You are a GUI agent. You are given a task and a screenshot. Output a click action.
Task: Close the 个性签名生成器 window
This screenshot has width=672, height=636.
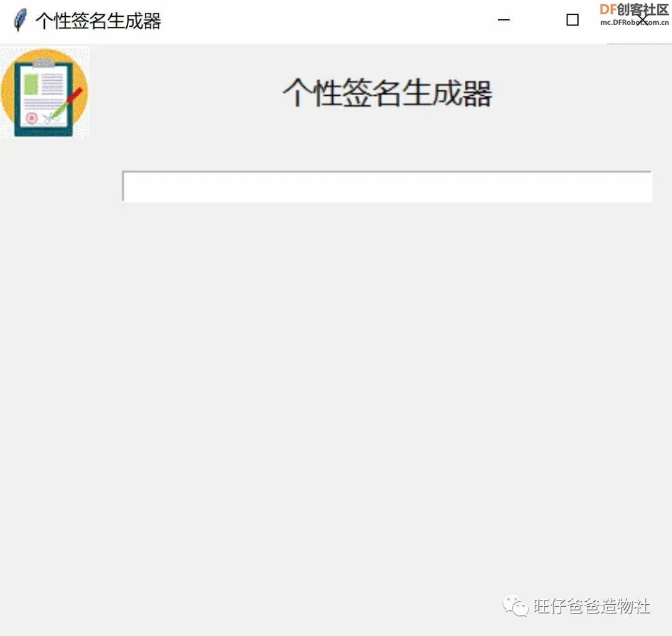[642, 20]
